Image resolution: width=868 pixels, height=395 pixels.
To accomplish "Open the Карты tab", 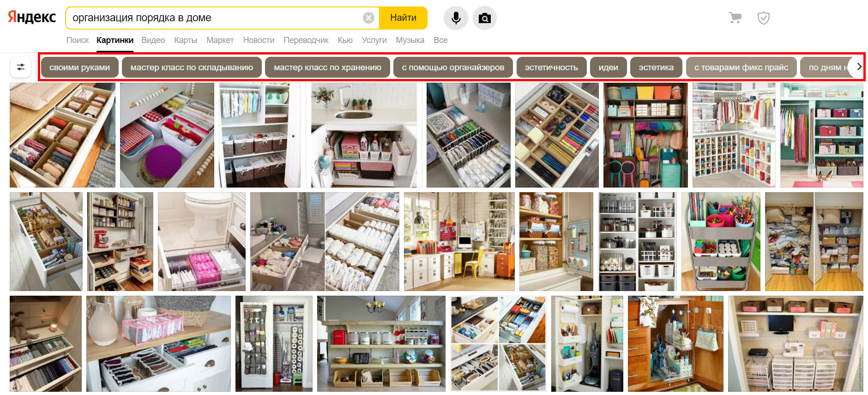I will click(186, 40).
